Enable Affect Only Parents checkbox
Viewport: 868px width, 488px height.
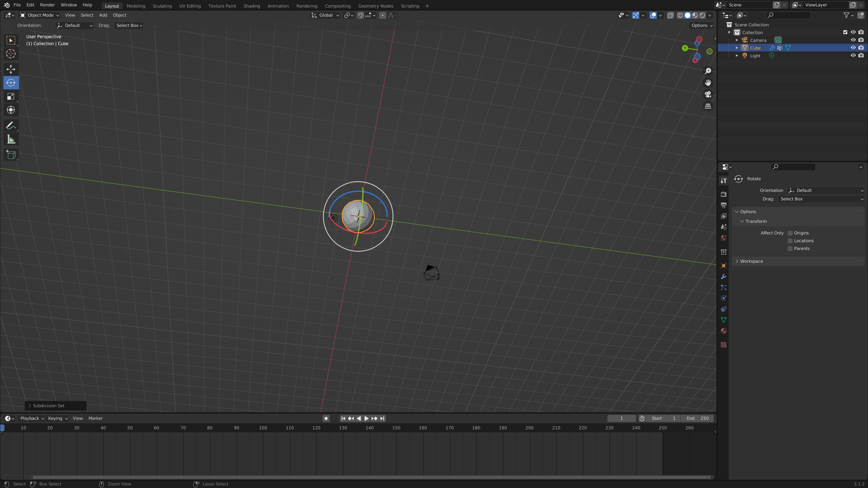coord(790,248)
